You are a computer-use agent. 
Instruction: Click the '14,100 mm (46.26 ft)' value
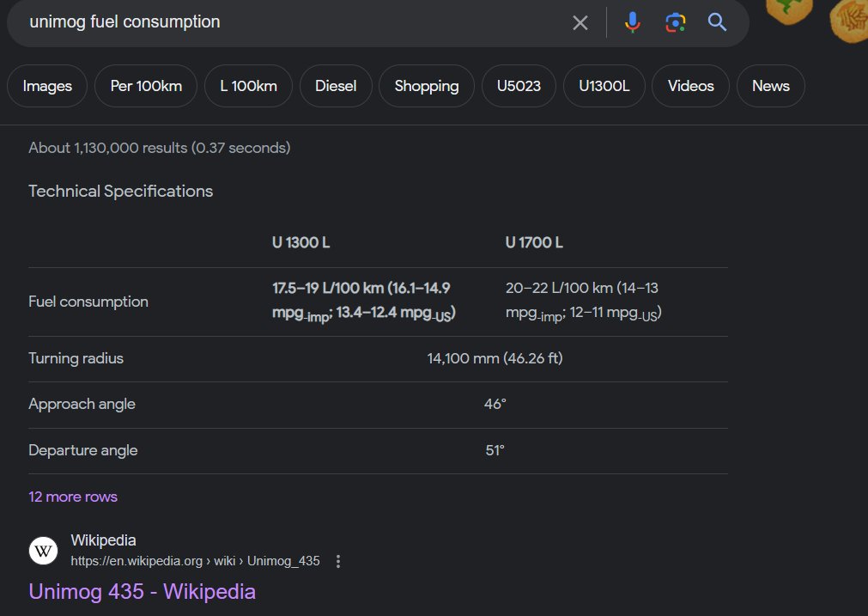tap(495, 358)
